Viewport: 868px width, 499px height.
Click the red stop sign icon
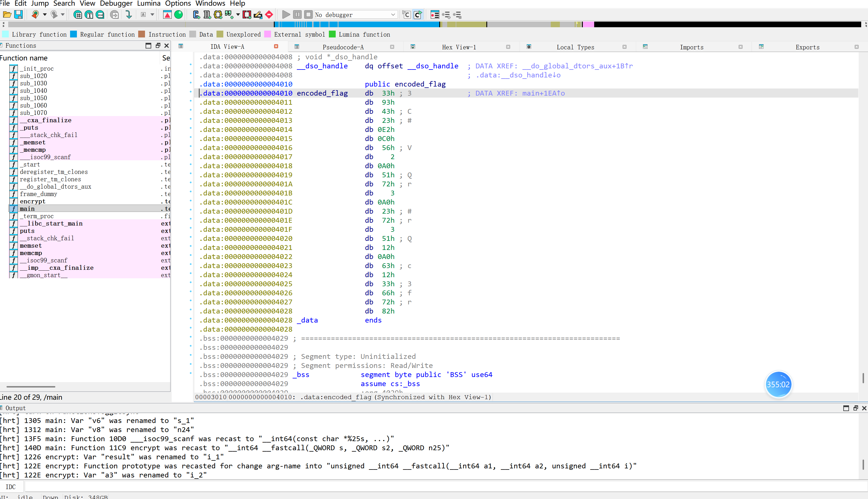(269, 15)
